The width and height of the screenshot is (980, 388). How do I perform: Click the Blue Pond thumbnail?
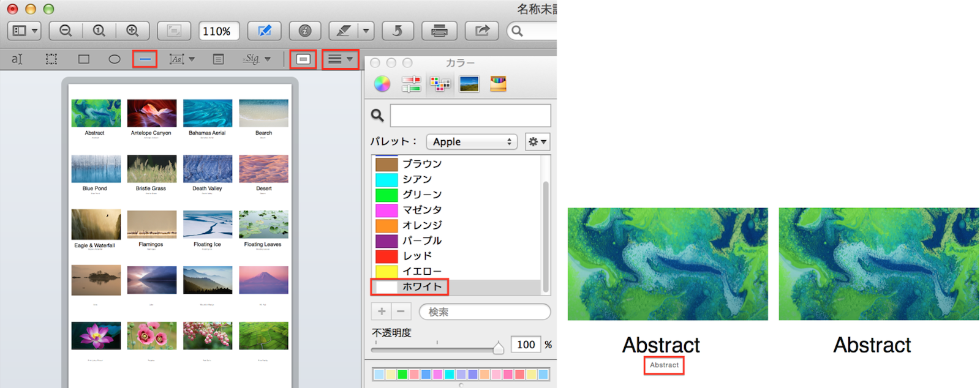(96, 169)
